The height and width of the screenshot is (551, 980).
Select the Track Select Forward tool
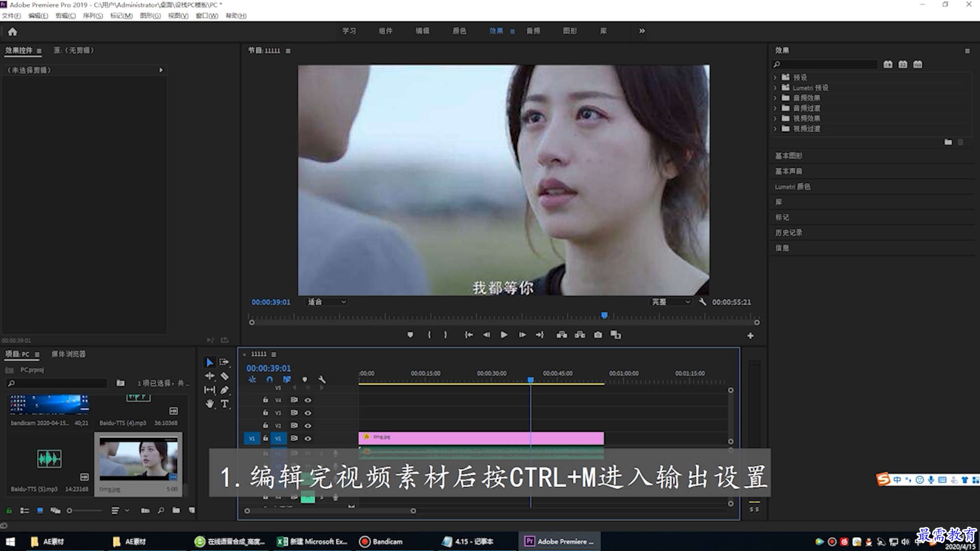coord(224,362)
